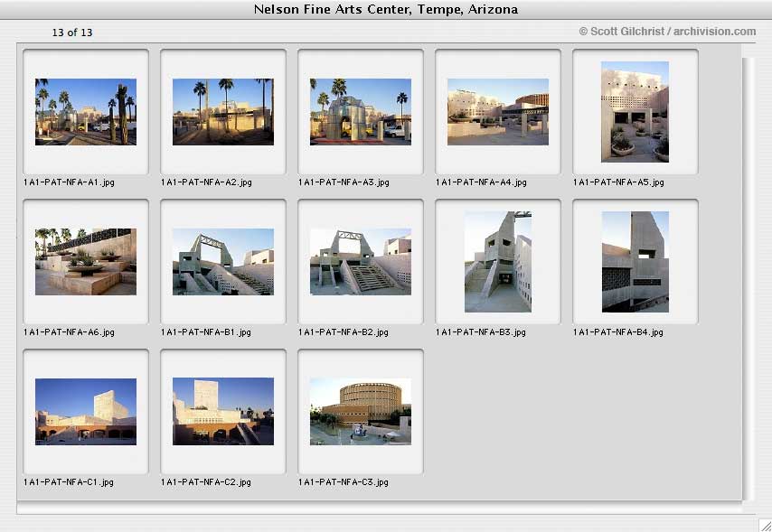Image resolution: width=772 pixels, height=532 pixels.
Task: Open the round building thumbnail 1A1-PAT-NFA-C3.jpg
Action: 361,412
